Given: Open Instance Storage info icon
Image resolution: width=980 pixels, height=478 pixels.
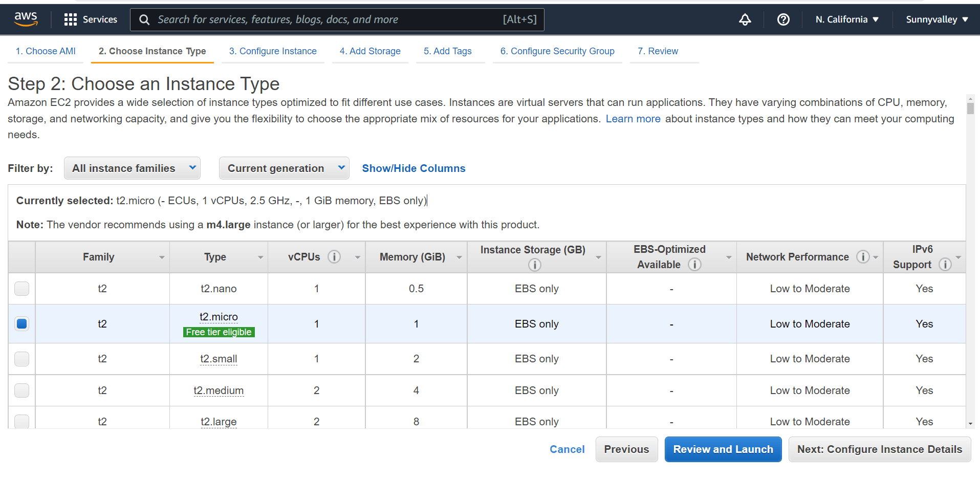Looking at the screenshot, I should (x=534, y=265).
